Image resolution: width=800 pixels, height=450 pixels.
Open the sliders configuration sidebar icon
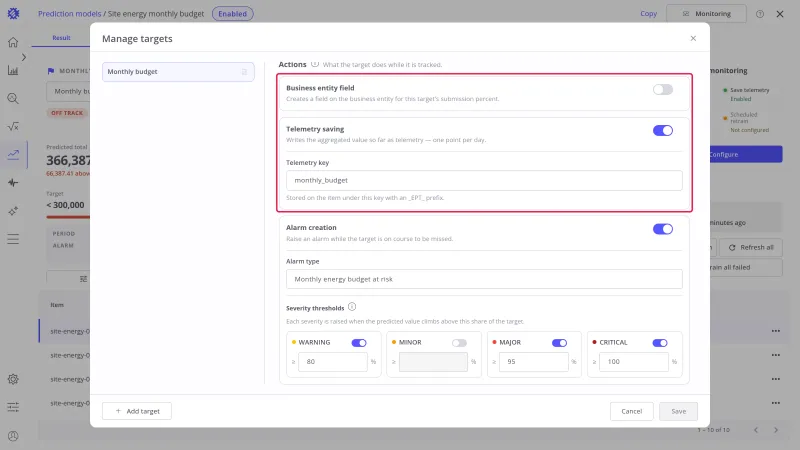pos(13,407)
